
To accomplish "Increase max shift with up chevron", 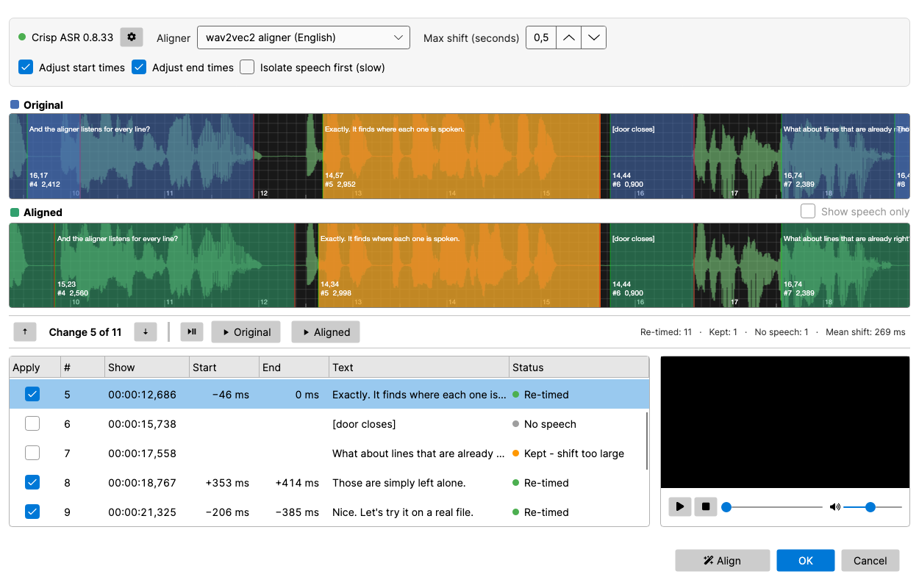I will [568, 37].
